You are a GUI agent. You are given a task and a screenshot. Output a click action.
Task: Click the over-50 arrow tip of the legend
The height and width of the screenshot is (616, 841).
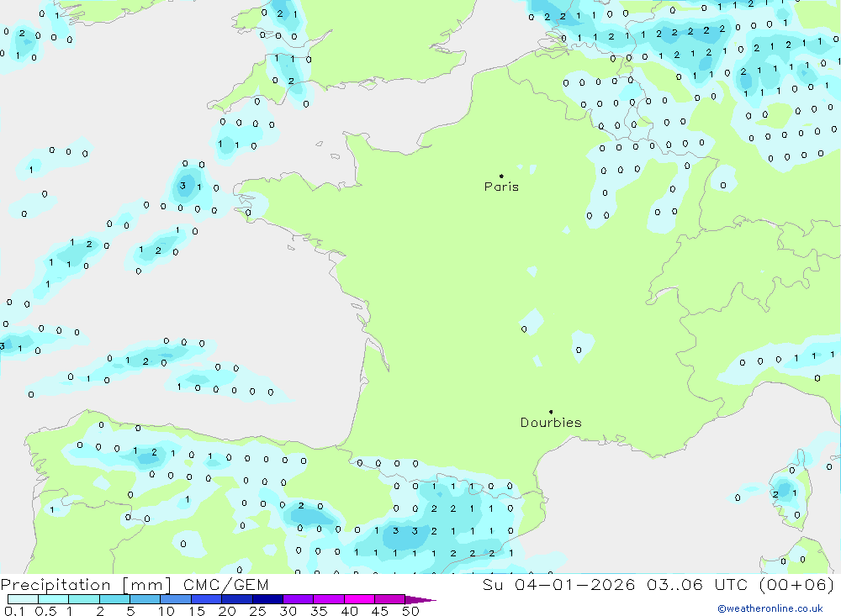pyautogui.click(x=420, y=599)
